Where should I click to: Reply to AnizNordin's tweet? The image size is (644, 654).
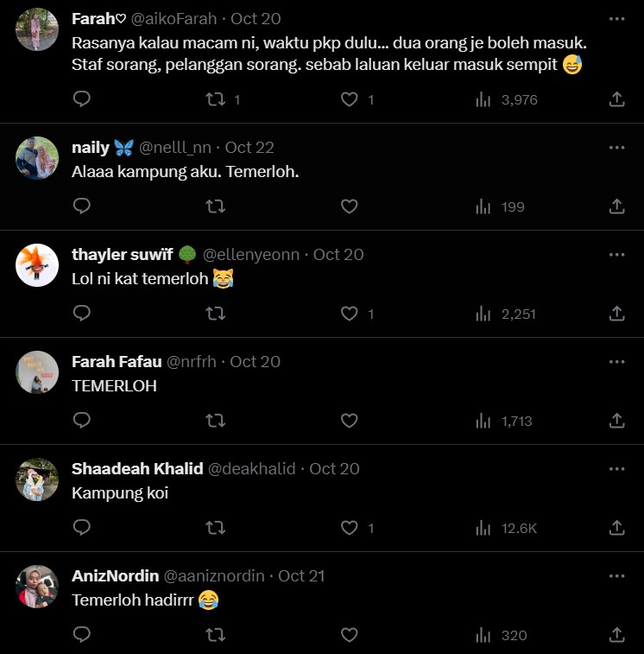[x=81, y=635]
